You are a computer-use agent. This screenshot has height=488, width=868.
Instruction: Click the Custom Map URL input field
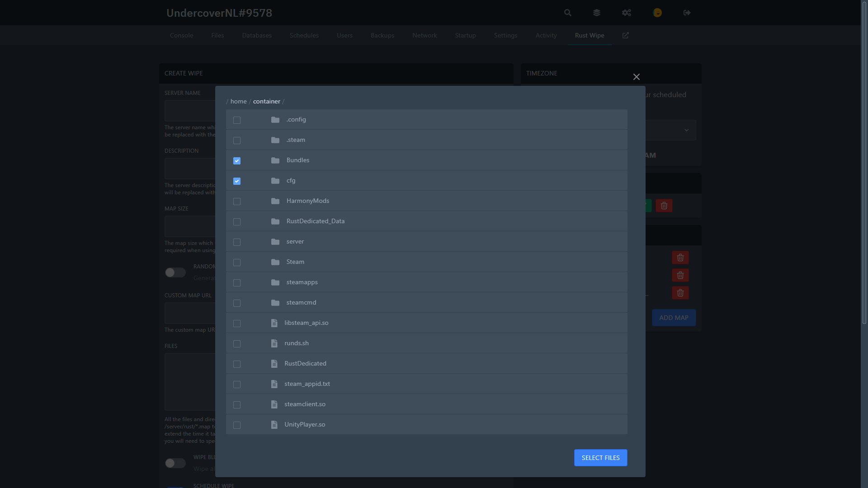[x=190, y=313]
